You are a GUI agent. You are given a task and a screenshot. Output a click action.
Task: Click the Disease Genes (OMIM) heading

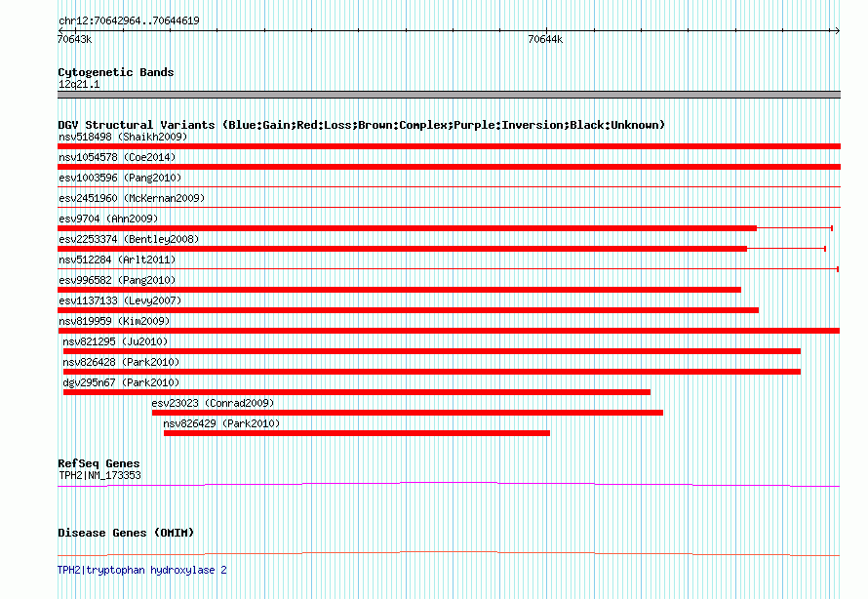[126, 533]
